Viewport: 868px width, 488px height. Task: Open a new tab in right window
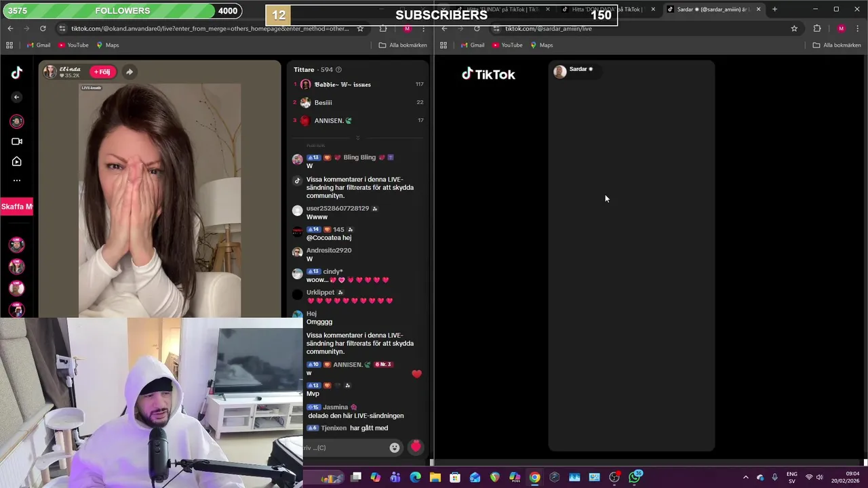(x=774, y=9)
